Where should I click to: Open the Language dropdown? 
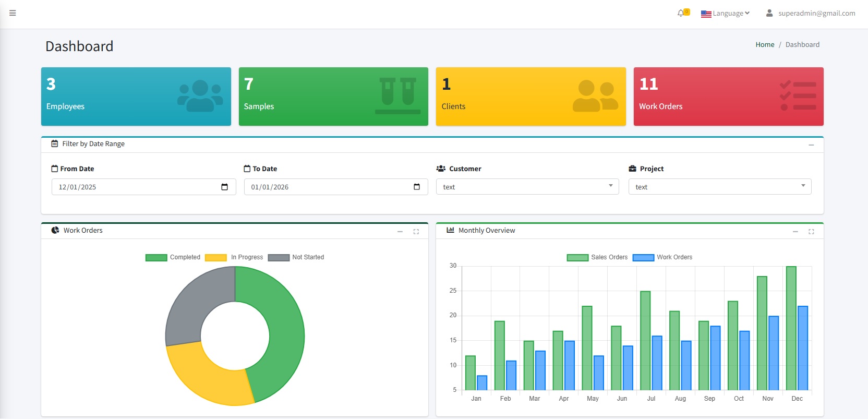pos(725,13)
